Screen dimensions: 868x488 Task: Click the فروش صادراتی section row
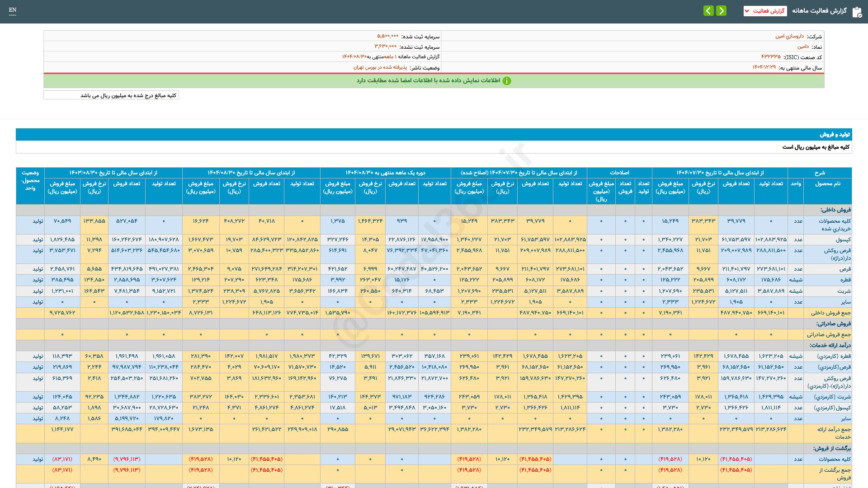click(x=833, y=324)
